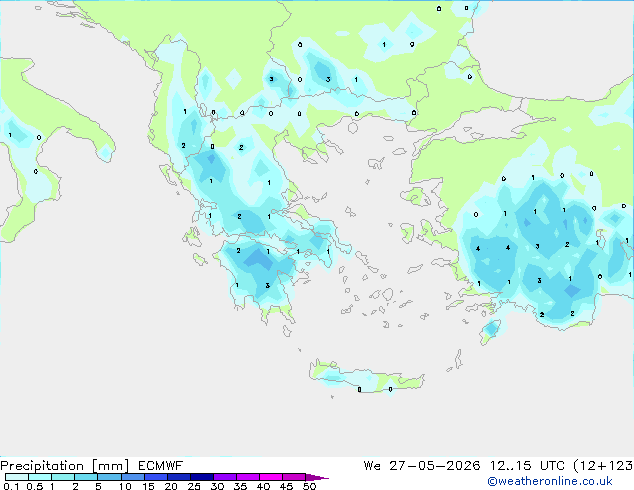Viewport: 634px width, 490px height.
Task: Click the date 'We 27-05-2026' text
Action: pyautogui.click(x=422, y=466)
